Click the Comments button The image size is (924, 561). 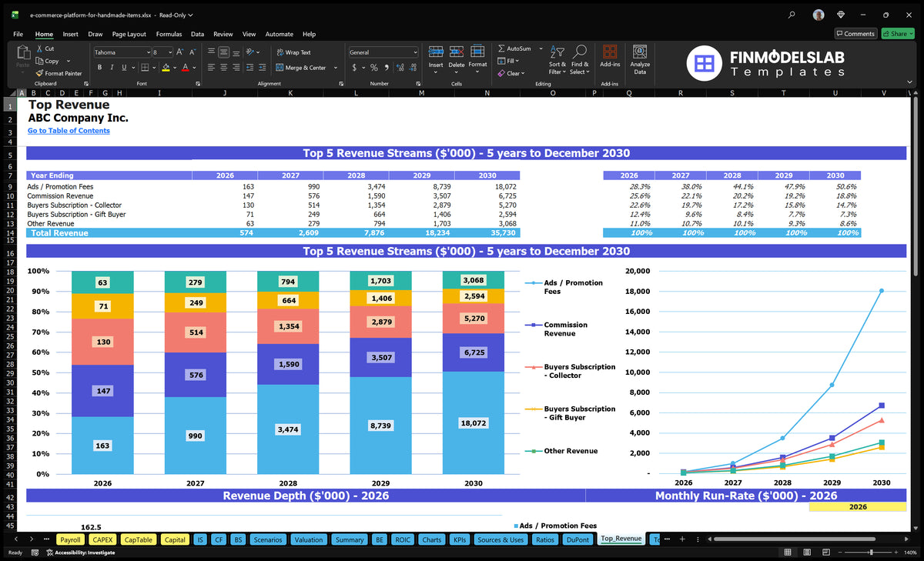point(855,34)
